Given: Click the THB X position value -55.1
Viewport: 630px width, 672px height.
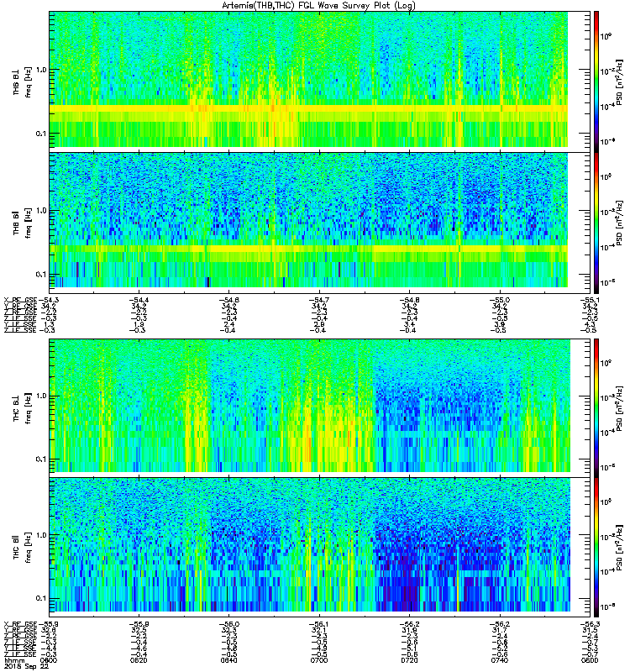Looking at the screenshot, I should [591, 300].
